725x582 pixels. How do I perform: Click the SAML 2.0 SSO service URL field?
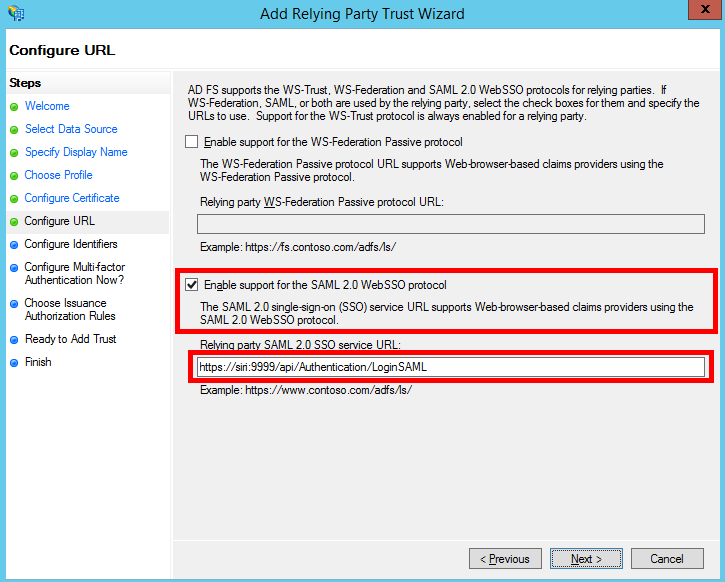pos(451,367)
